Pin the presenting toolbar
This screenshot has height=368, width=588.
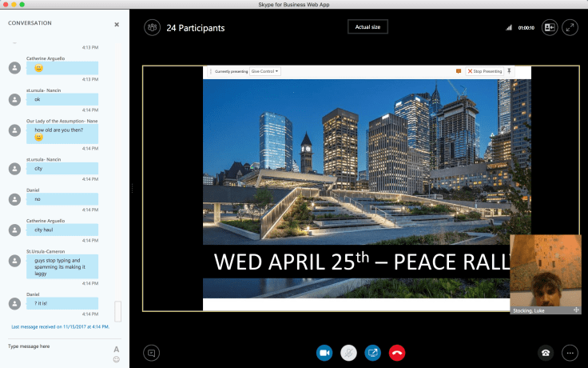[x=509, y=71]
